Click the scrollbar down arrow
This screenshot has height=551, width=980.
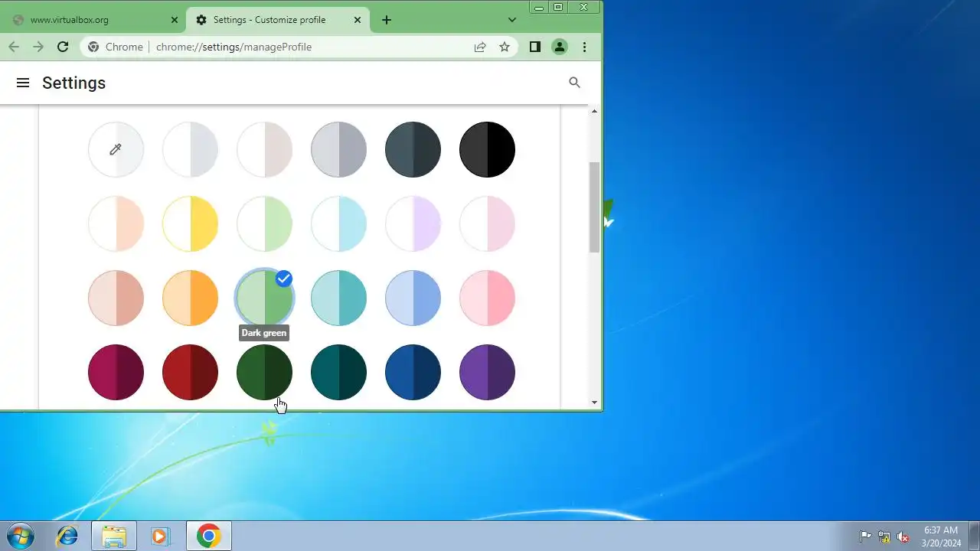coord(594,403)
